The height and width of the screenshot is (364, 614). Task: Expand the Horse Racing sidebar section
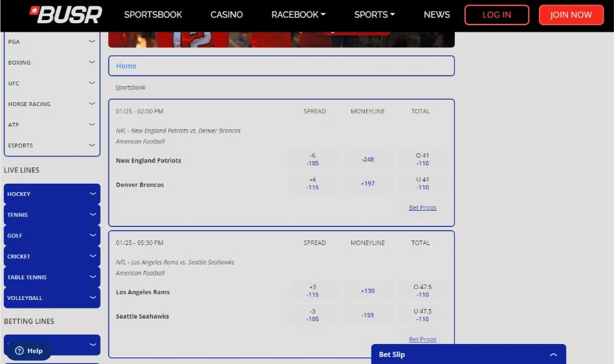pyautogui.click(x=52, y=103)
